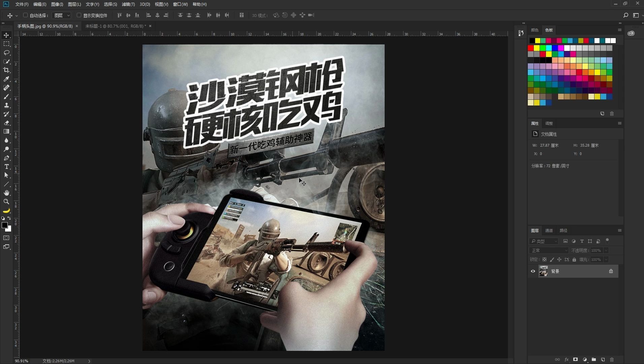The image size is (644, 364).
Task: Switch to the 调整 tab
Action: click(x=549, y=123)
